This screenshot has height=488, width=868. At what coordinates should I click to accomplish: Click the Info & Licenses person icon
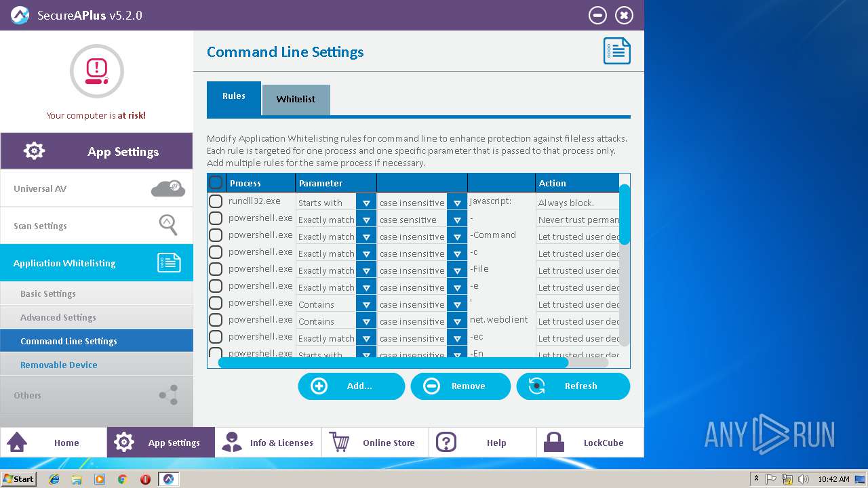[x=232, y=443]
